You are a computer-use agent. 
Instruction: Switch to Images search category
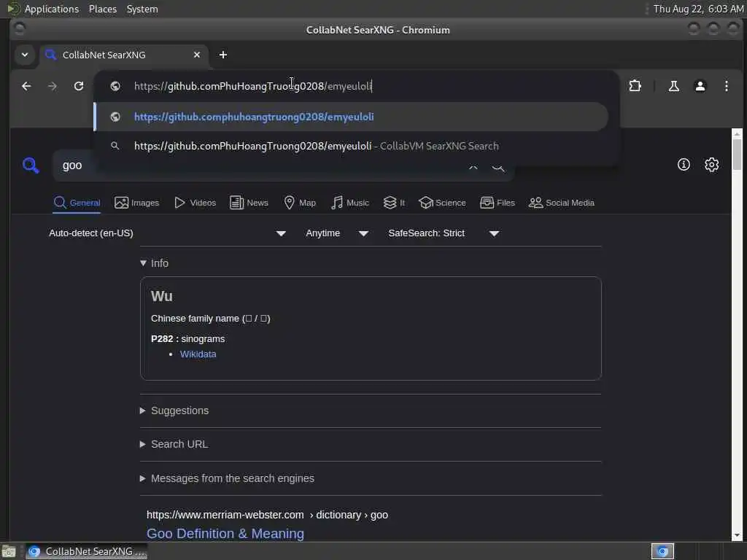pos(136,203)
